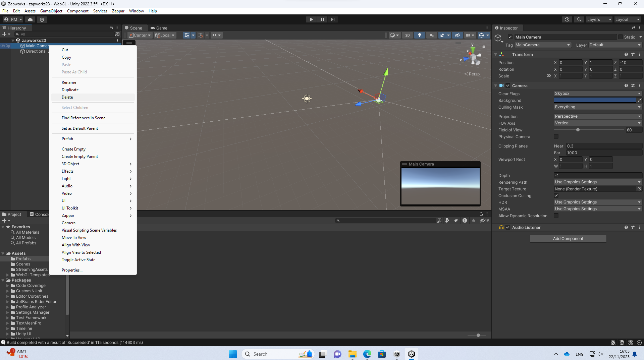644x360 pixels.
Task: Toggle 2D view in Scene toolbar
Action: pyautogui.click(x=407, y=35)
